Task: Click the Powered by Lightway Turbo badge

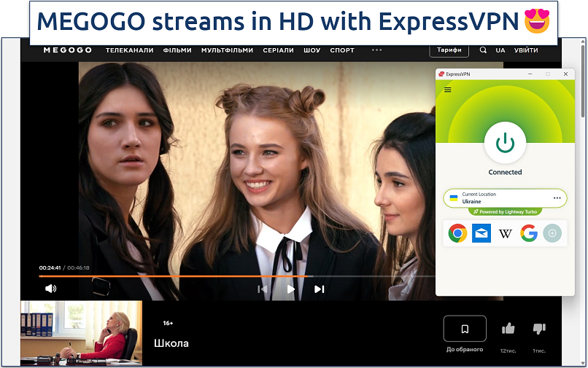Action: [505, 212]
